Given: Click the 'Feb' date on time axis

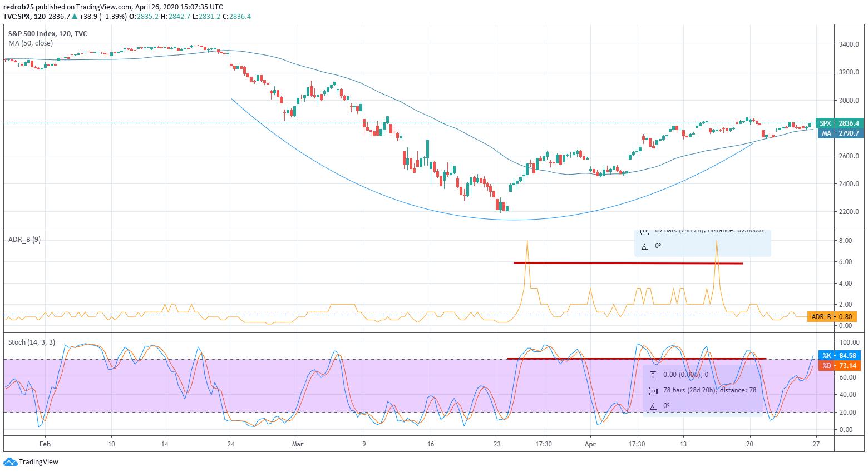Looking at the screenshot, I should pyautogui.click(x=45, y=444).
